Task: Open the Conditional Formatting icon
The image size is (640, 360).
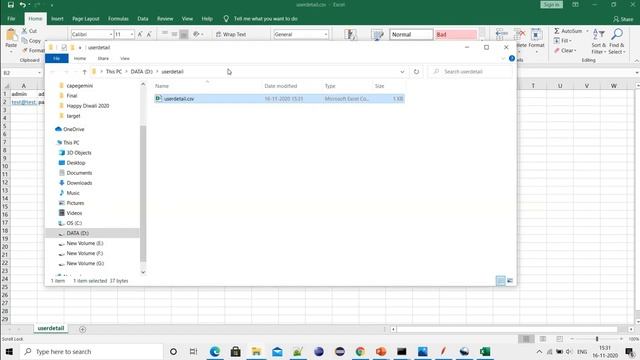Action: pos(350,35)
